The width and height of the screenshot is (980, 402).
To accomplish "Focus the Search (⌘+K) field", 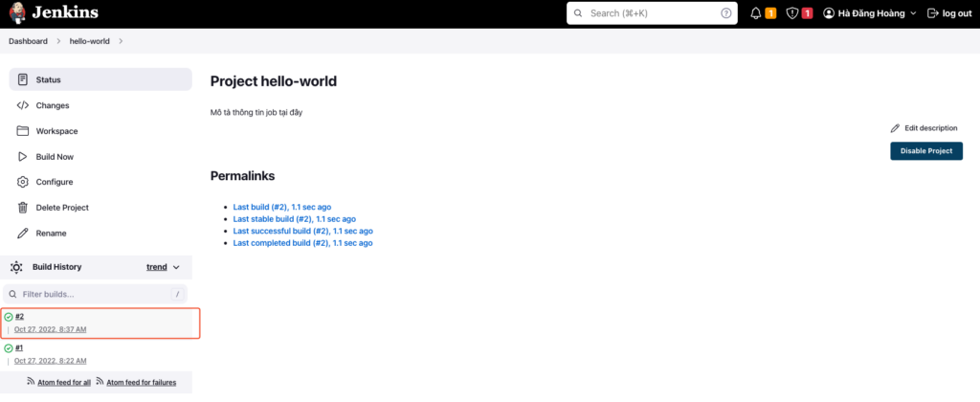I will point(651,13).
